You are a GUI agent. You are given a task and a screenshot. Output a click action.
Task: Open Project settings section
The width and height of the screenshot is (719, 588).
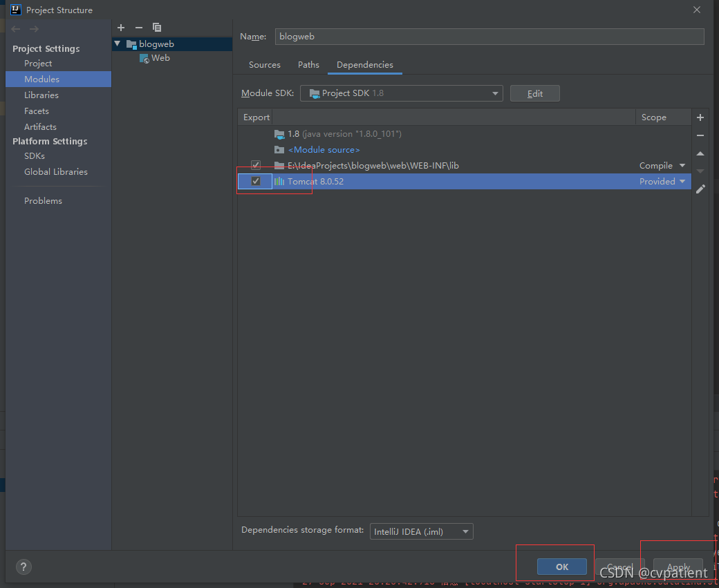[x=38, y=64]
